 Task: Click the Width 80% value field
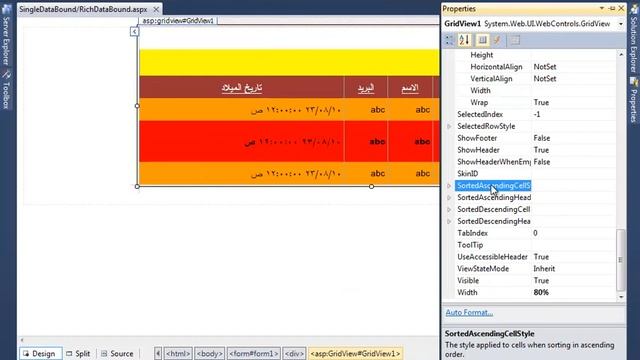(x=573, y=292)
